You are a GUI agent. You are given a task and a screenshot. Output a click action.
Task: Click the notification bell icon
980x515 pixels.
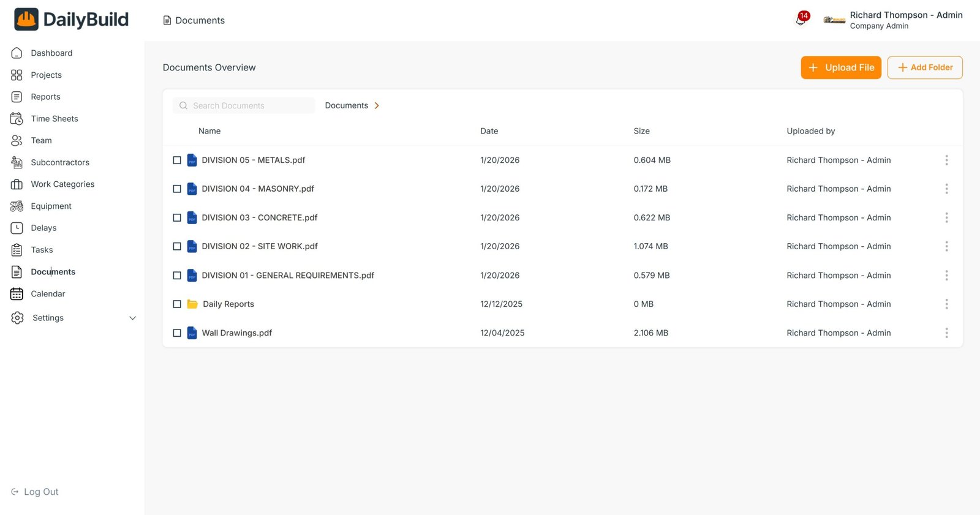[x=801, y=20]
